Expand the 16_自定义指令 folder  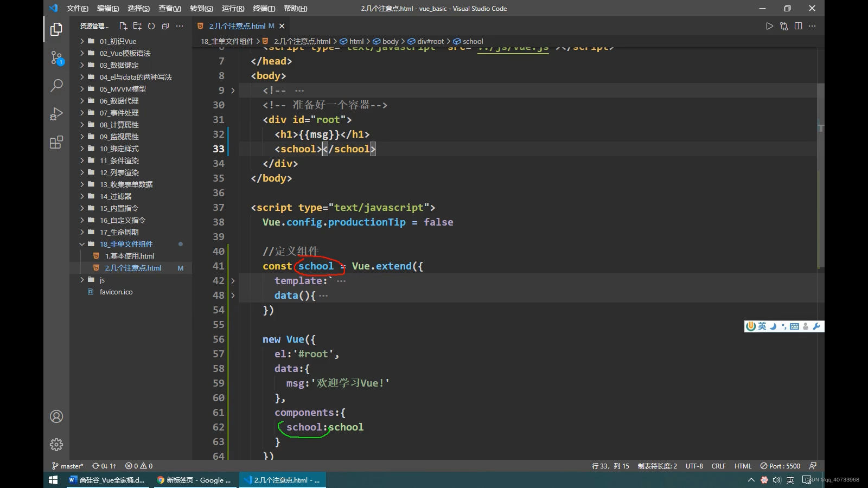[x=130, y=220]
